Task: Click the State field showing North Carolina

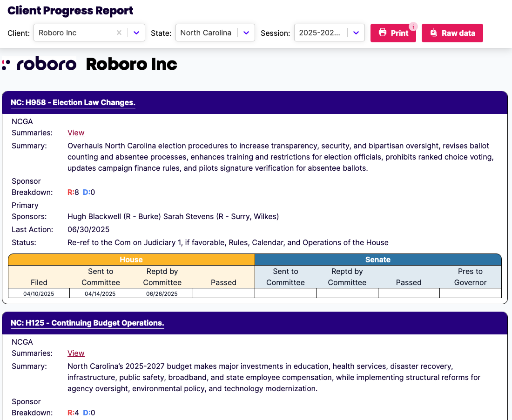Action: (215, 33)
